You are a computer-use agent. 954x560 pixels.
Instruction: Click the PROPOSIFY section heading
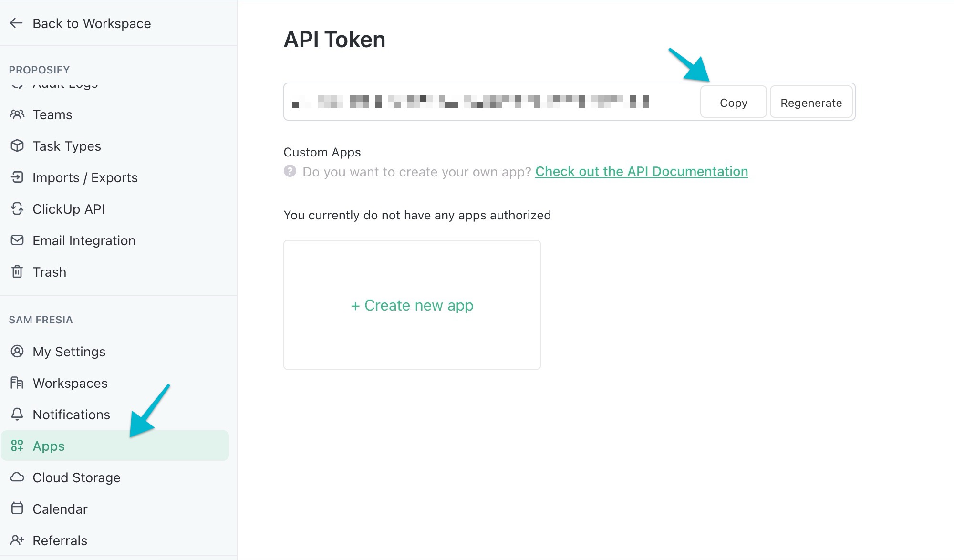(39, 70)
